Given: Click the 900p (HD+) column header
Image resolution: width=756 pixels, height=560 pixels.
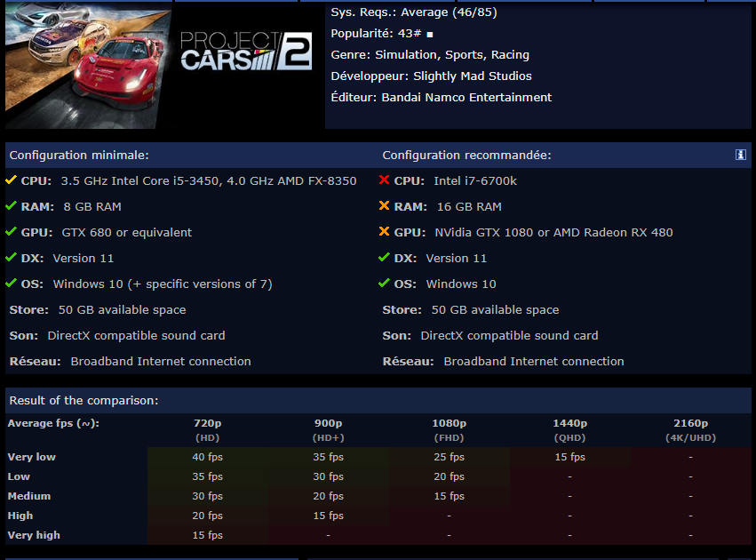Looking at the screenshot, I should coord(329,430).
